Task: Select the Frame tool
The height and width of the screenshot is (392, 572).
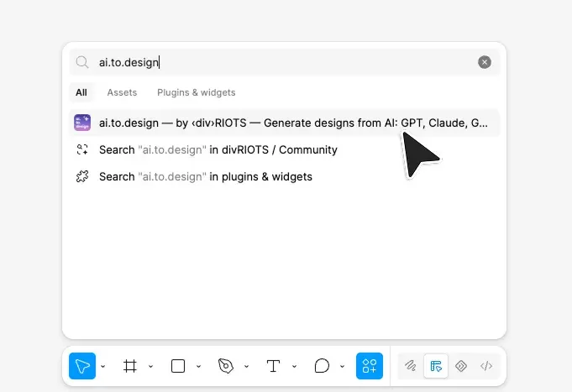Action: 130,366
